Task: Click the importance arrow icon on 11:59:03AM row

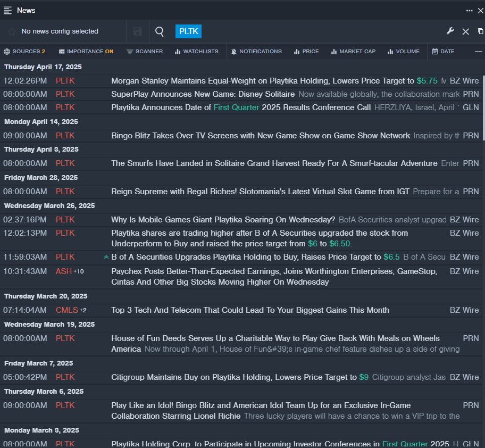Action: click(106, 257)
